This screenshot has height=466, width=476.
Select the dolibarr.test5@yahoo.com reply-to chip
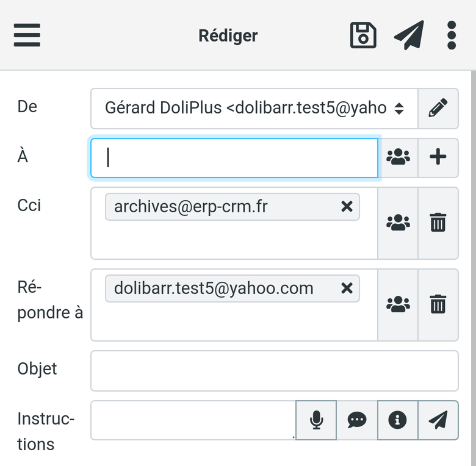tap(233, 289)
